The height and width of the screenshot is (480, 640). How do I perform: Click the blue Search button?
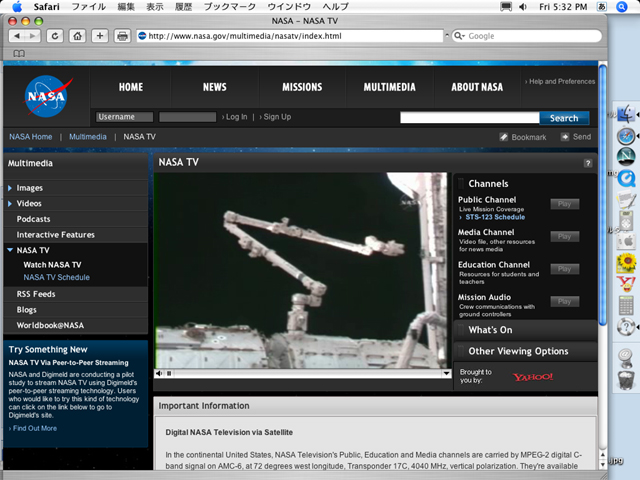click(x=564, y=118)
